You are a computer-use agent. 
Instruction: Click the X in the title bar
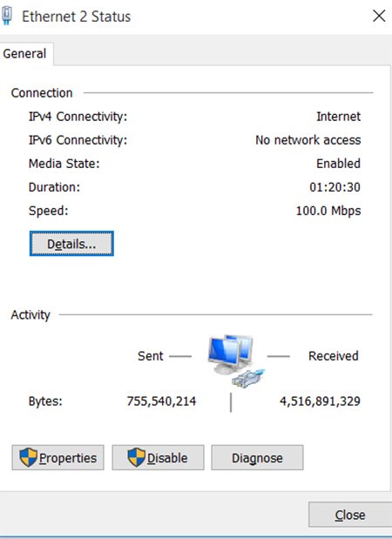coord(379,16)
